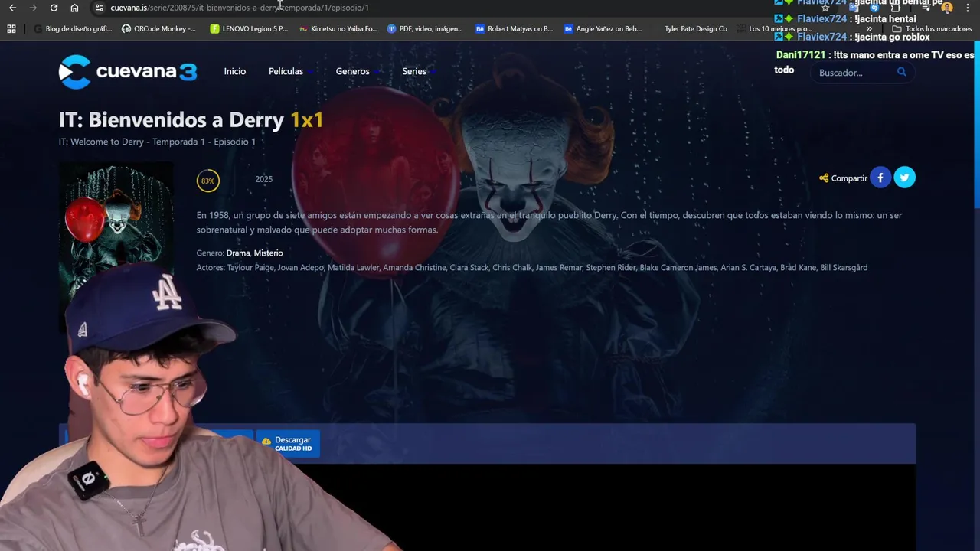Screen dimensions: 980x551
Task: Open actor Blake Cameron James link
Action: (x=678, y=268)
